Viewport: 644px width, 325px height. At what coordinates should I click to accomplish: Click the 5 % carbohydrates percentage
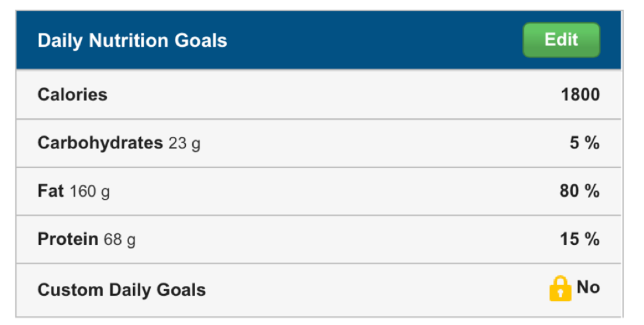pos(584,143)
